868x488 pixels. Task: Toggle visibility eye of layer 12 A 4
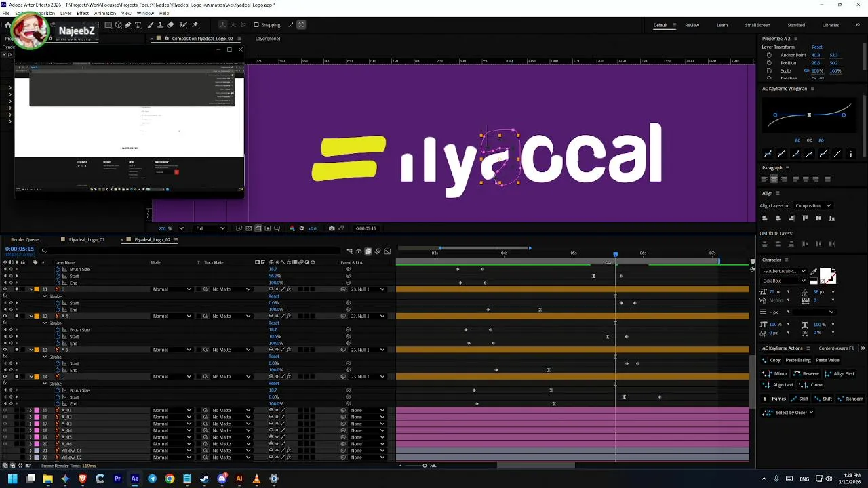tap(5, 316)
